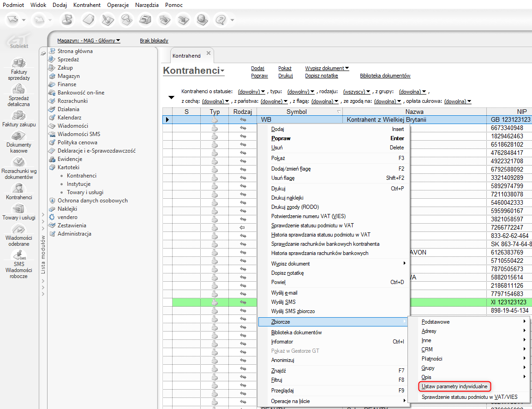Click the Dokumenty kasowe sidebar icon

click(18, 136)
